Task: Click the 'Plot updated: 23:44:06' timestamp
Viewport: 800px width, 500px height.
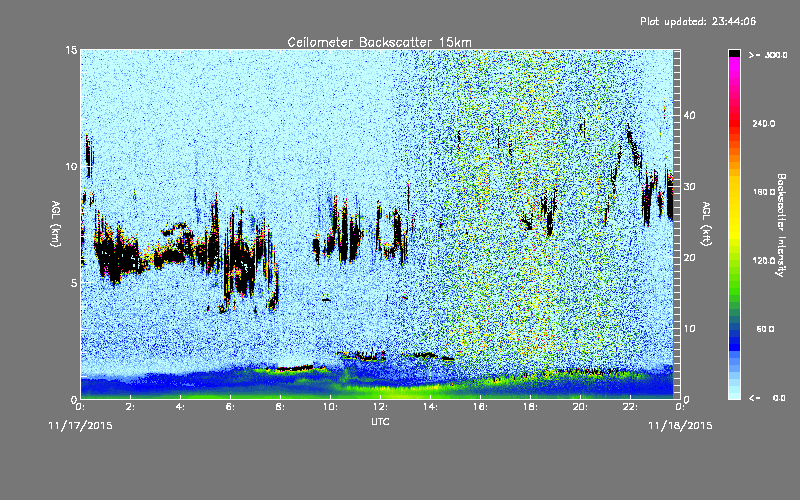Action: (698, 21)
